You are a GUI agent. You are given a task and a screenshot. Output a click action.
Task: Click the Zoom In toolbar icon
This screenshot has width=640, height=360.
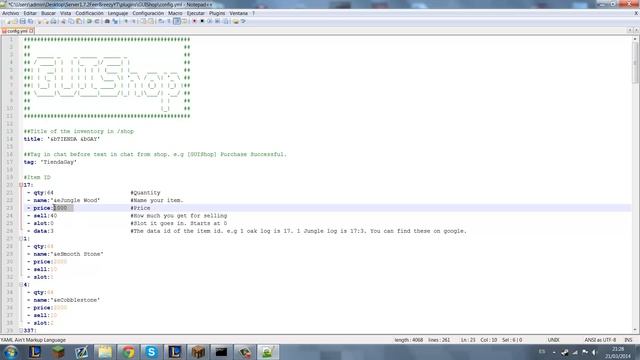pos(126,21)
